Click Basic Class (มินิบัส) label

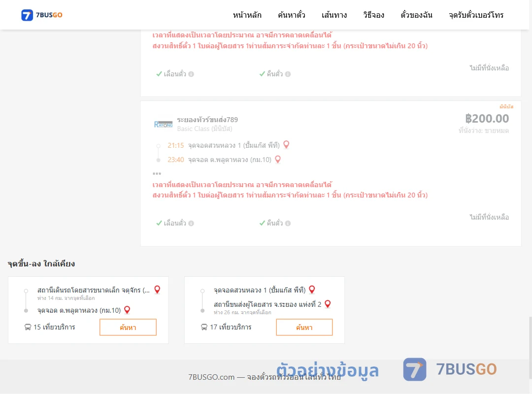204,129
